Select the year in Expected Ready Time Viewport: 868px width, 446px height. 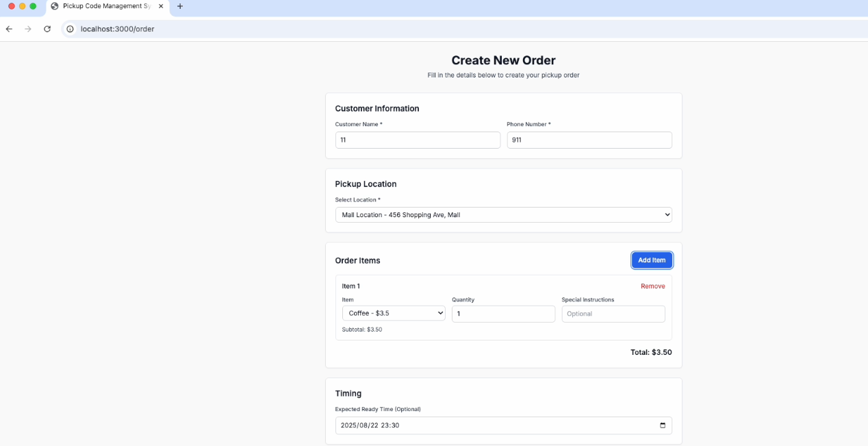349,425
